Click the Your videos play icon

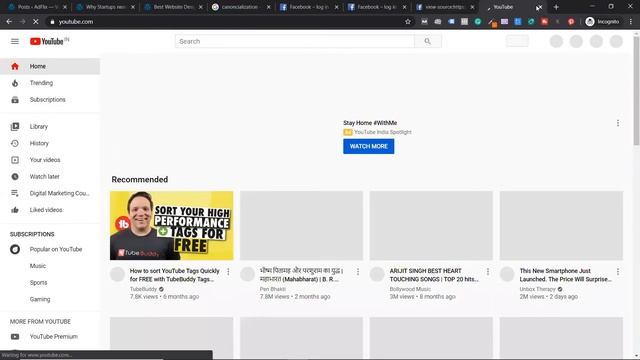[15, 160]
